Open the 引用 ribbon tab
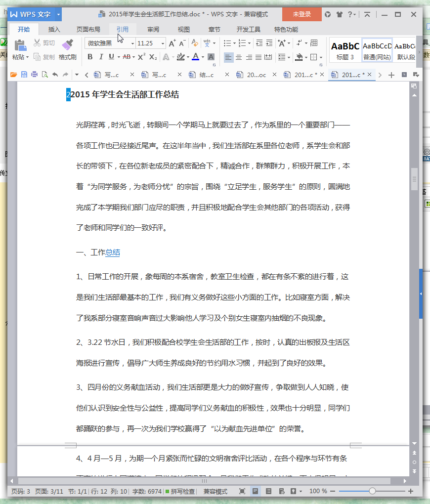 [x=123, y=30]
